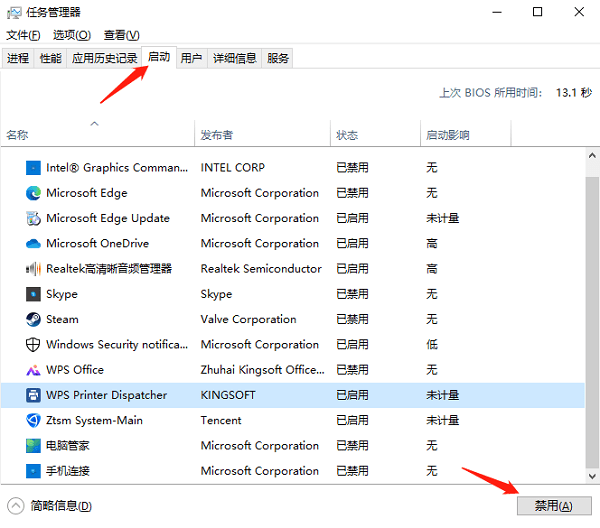Switch to the 性能 tab
The image size is (600, 528).
click(x=50, y=58)
